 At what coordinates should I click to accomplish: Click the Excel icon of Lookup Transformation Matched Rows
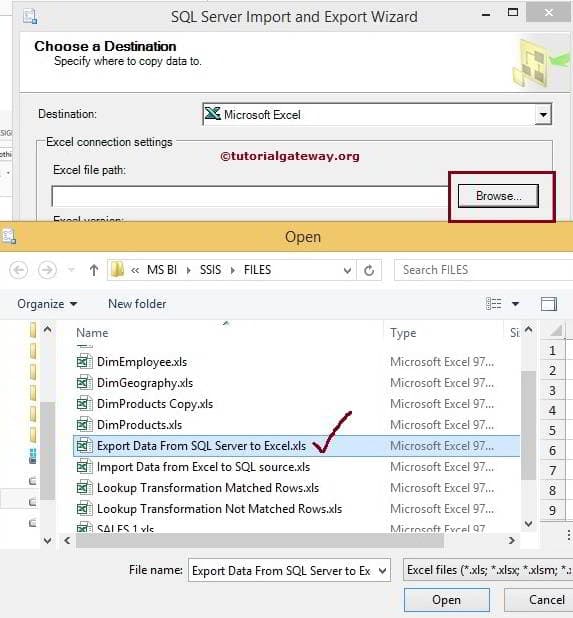coord(84,488)
